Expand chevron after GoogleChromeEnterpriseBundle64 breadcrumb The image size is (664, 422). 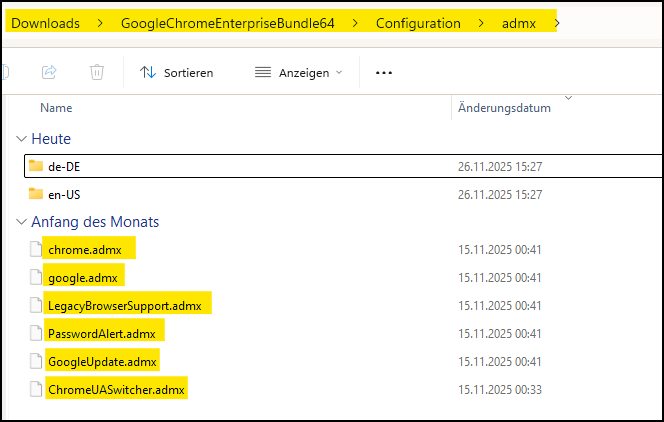pos(355,23)
